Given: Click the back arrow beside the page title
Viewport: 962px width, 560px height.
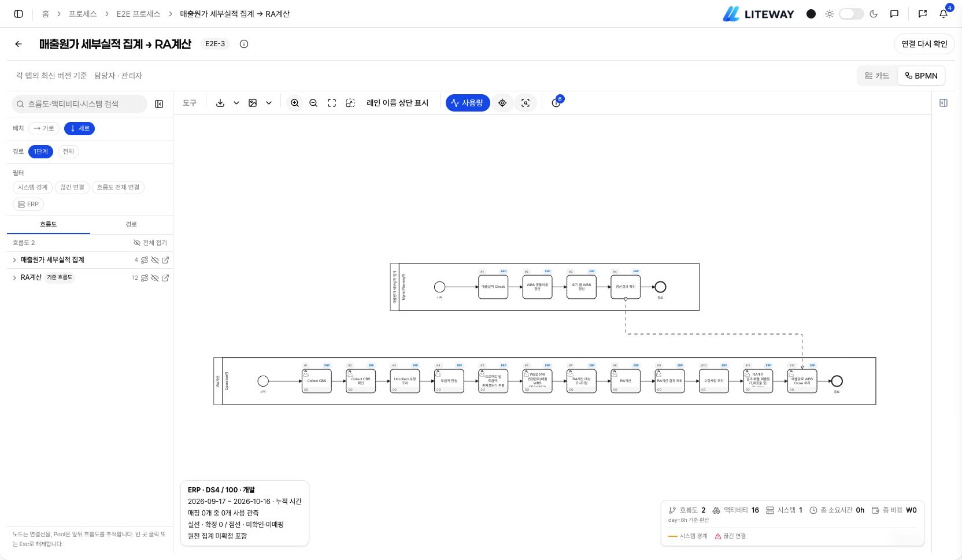Looking at the screenshot, I should (18, 44).
